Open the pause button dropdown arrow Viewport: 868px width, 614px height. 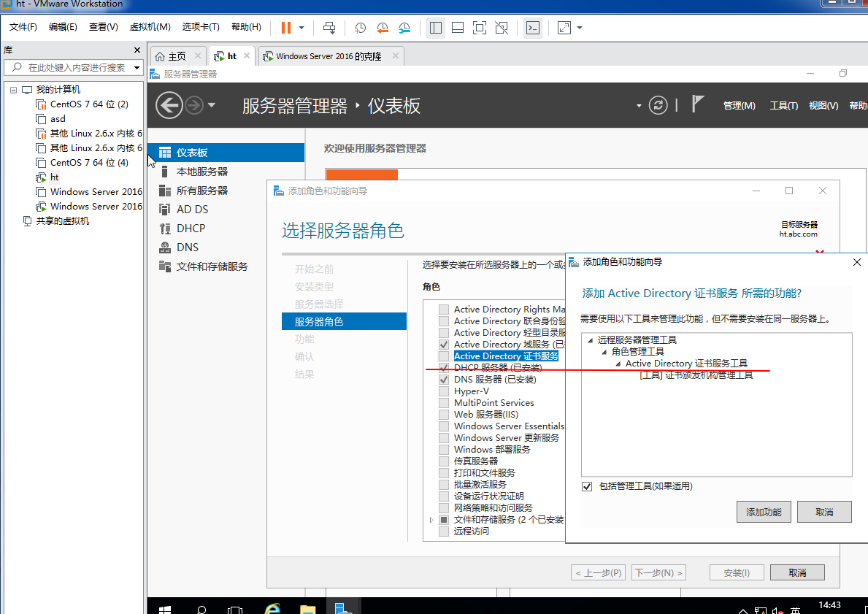point(302,28)
